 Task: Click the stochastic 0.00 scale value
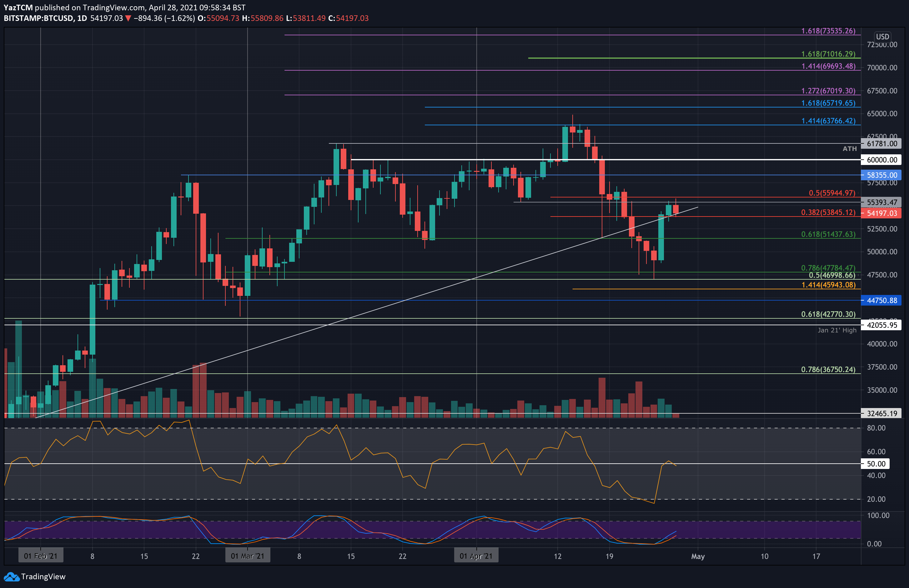click(x=874, y=544)
